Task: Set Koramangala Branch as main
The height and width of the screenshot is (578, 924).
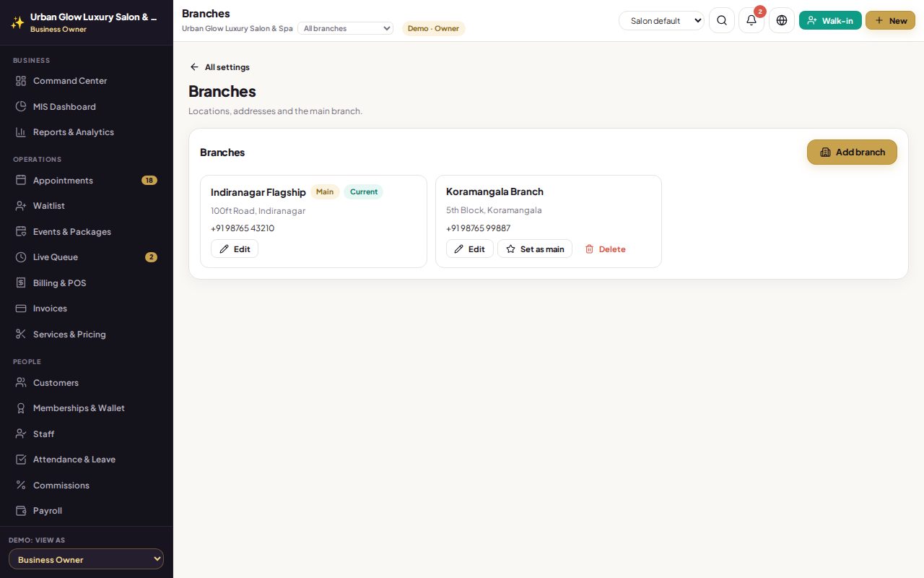Action: pos(535,249)
